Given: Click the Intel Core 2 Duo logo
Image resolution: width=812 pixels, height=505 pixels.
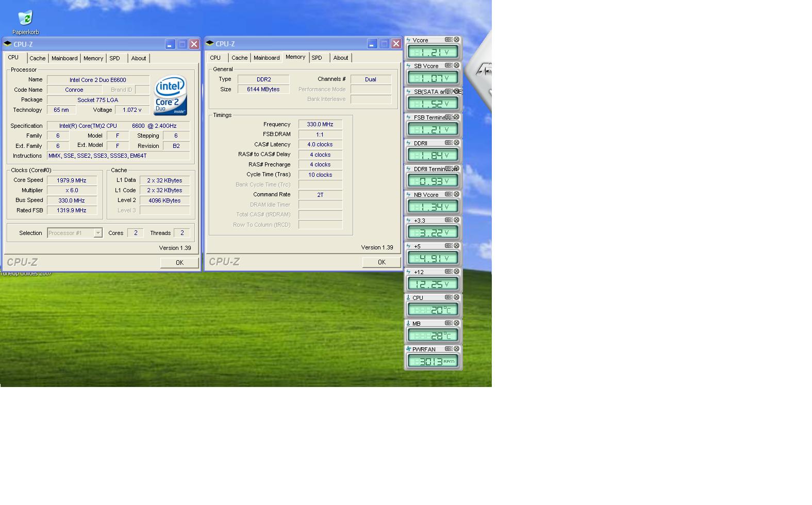Looking at the screenshot, I should [171, 95].
